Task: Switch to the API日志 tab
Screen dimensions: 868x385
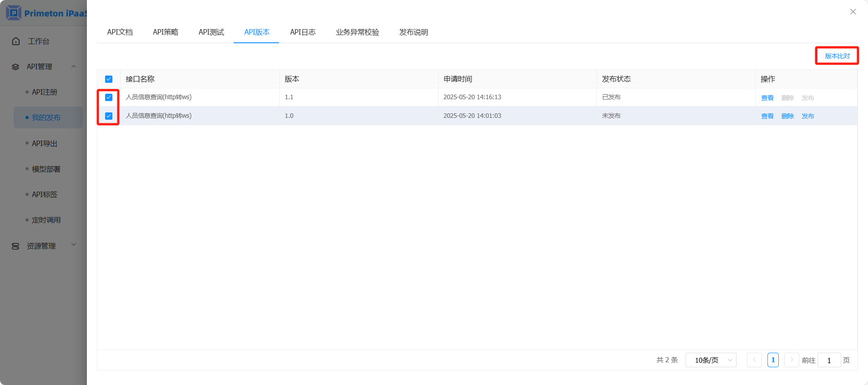Action: [x=303, y=32]
